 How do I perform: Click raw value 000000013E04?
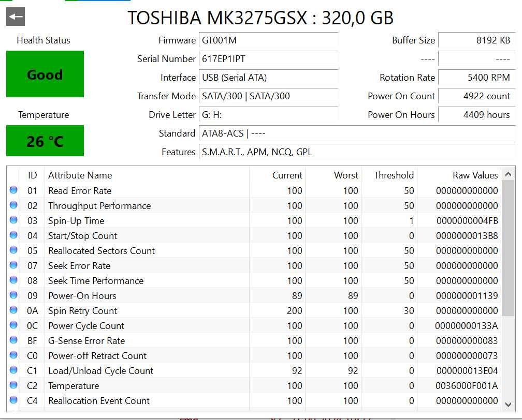467,371
